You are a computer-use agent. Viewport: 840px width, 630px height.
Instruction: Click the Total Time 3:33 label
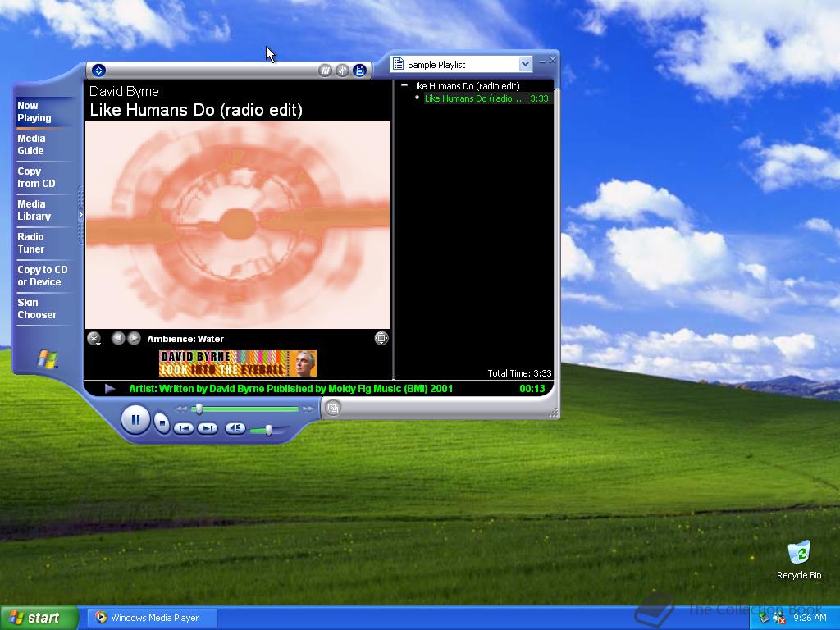pos(519,373)
